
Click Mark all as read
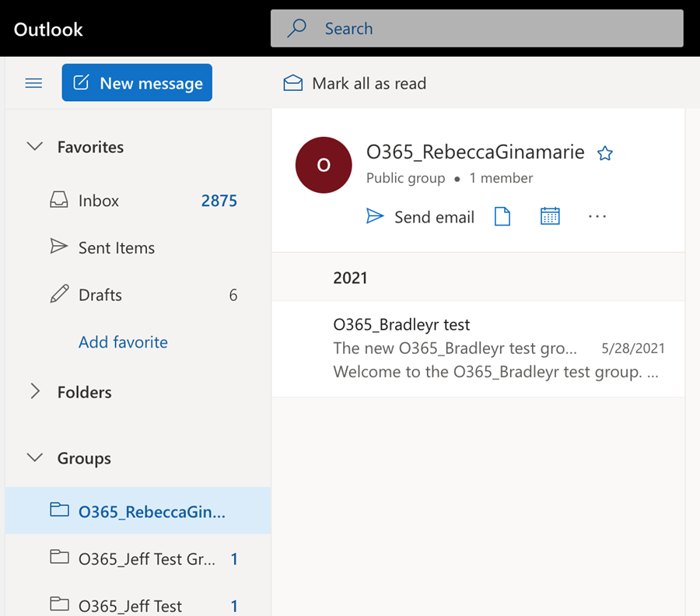355,83
